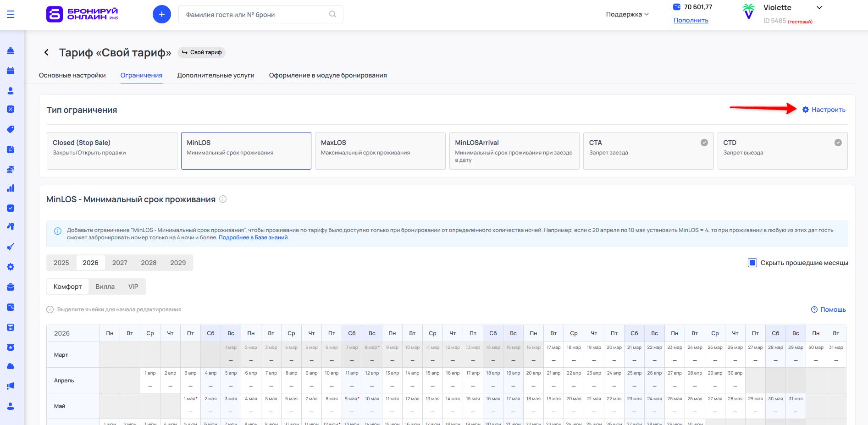Screen dimensions: 868x425
Task: Click the megaphone sidebar icon
Action: click(11, 386)
